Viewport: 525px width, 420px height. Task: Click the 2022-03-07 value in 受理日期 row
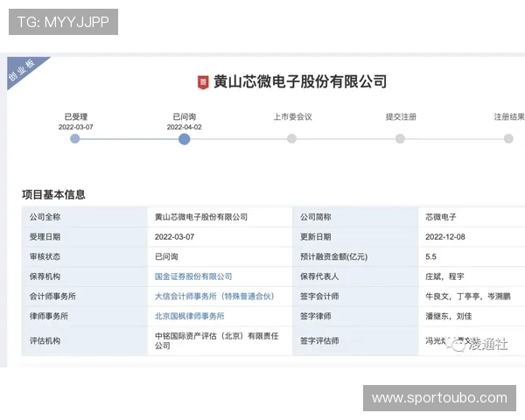[x=174, y=237]
